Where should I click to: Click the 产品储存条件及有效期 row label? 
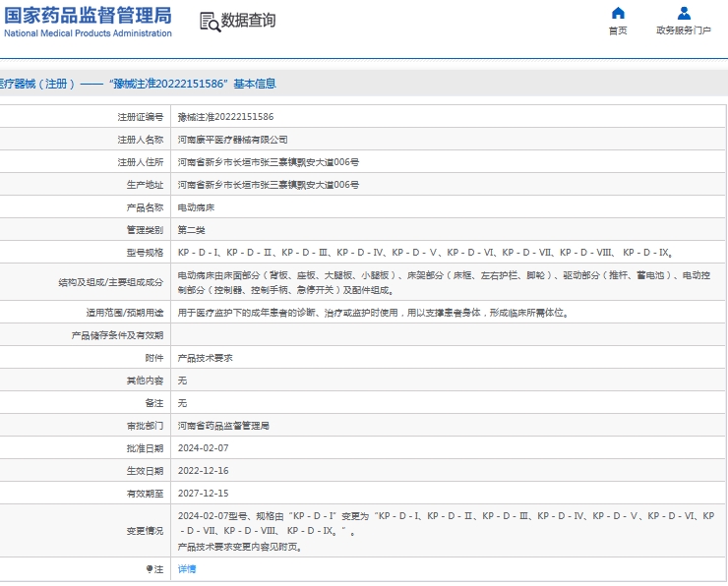pyautogui.click(x=117, y=335)
